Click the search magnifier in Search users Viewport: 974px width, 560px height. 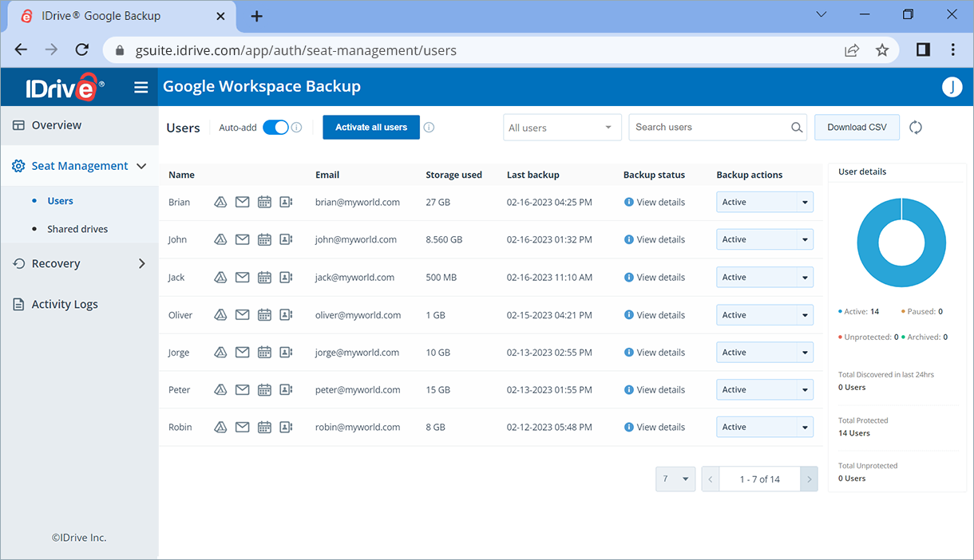[796, 127]
